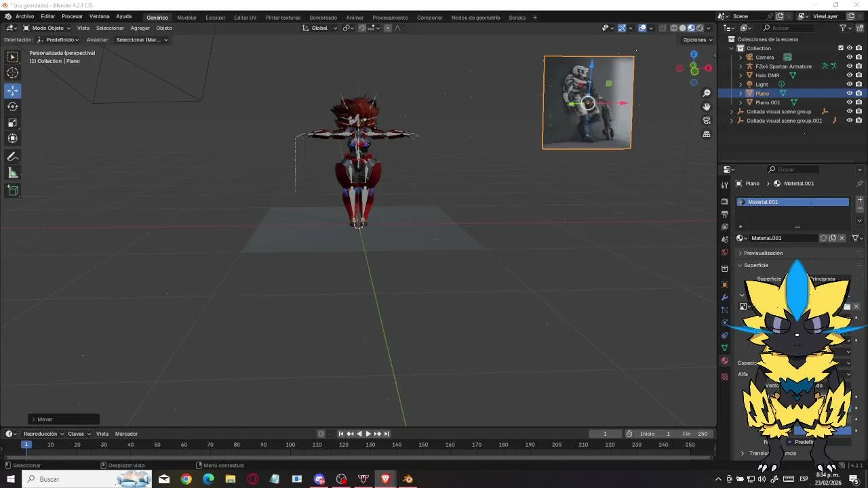The image size is (868, 488).
Task: Switch to wireframe viewport shading
Action: pyautogui.click(x=673, y=28)
